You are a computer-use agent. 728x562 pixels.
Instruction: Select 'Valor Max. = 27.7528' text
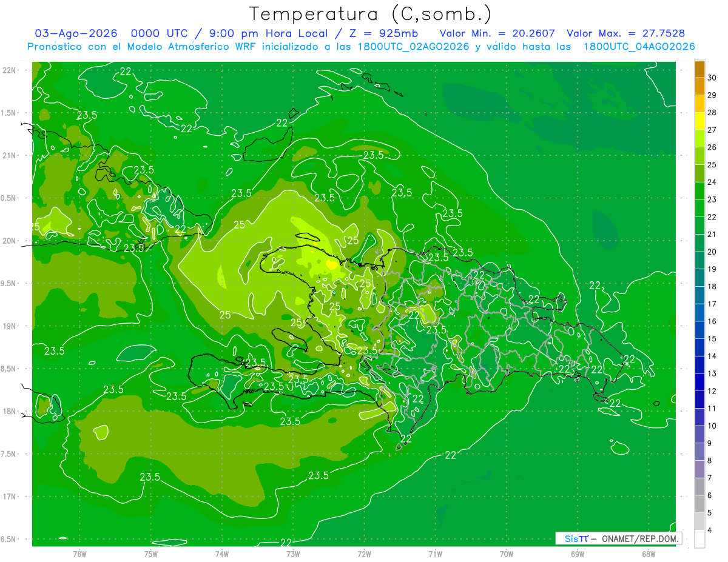click(x=626, y=34)
